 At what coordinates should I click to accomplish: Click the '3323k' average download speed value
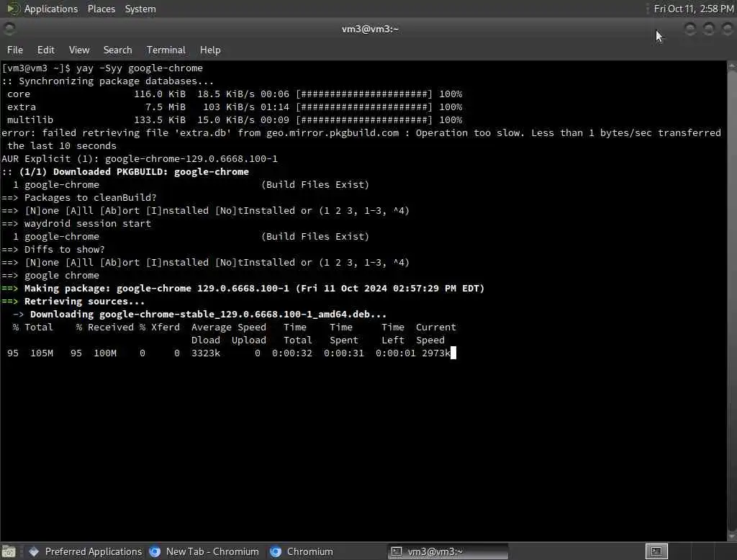[206, 353]
